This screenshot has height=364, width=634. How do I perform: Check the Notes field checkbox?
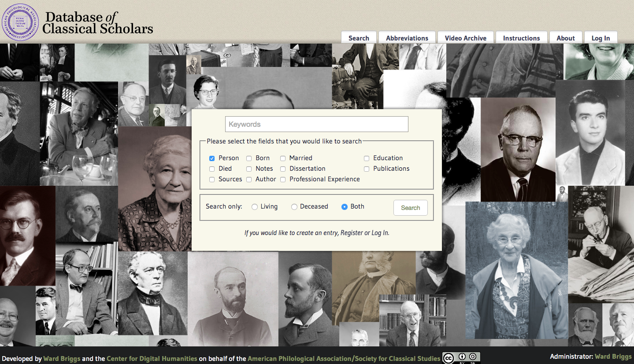coord(249,169)
